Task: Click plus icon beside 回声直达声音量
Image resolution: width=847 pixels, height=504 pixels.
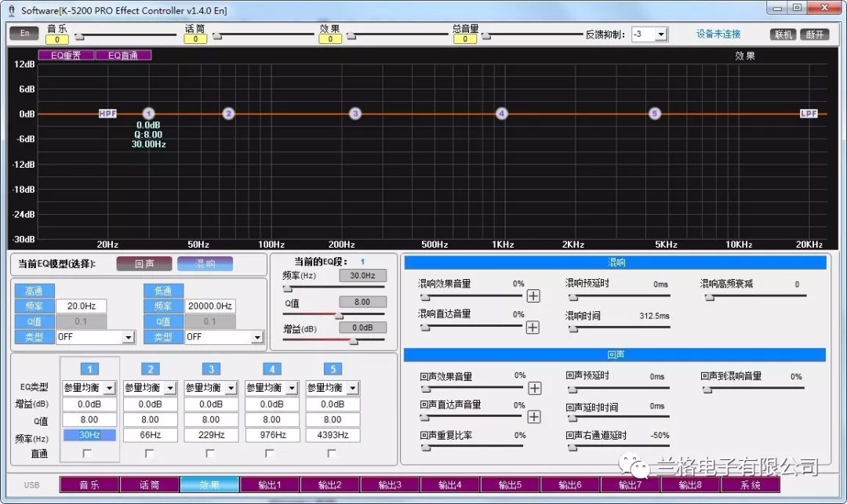Action: [534, 417]
